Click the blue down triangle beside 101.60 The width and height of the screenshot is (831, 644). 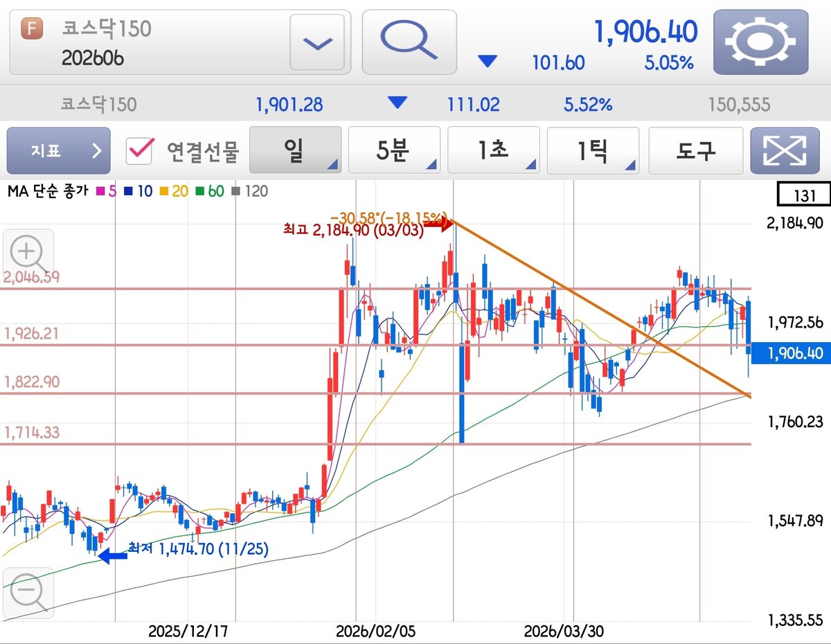488,62
